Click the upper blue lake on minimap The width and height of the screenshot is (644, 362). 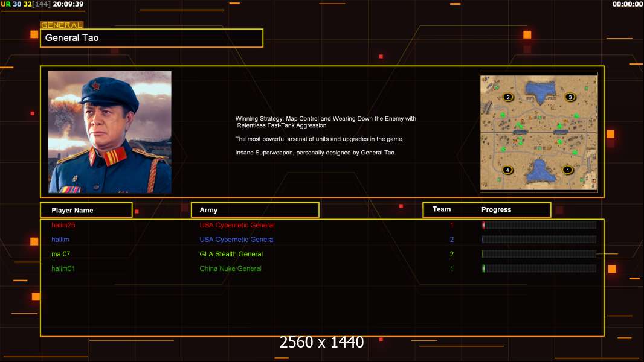540,91
